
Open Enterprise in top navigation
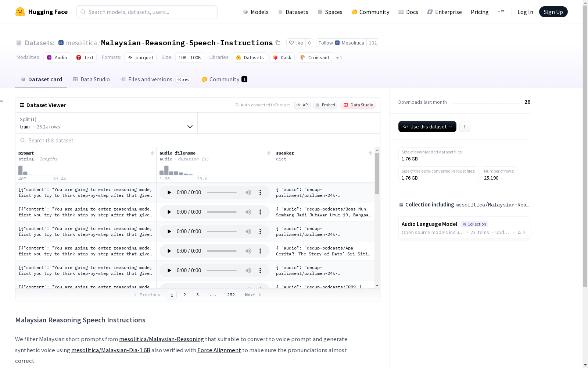coord(445,12)
